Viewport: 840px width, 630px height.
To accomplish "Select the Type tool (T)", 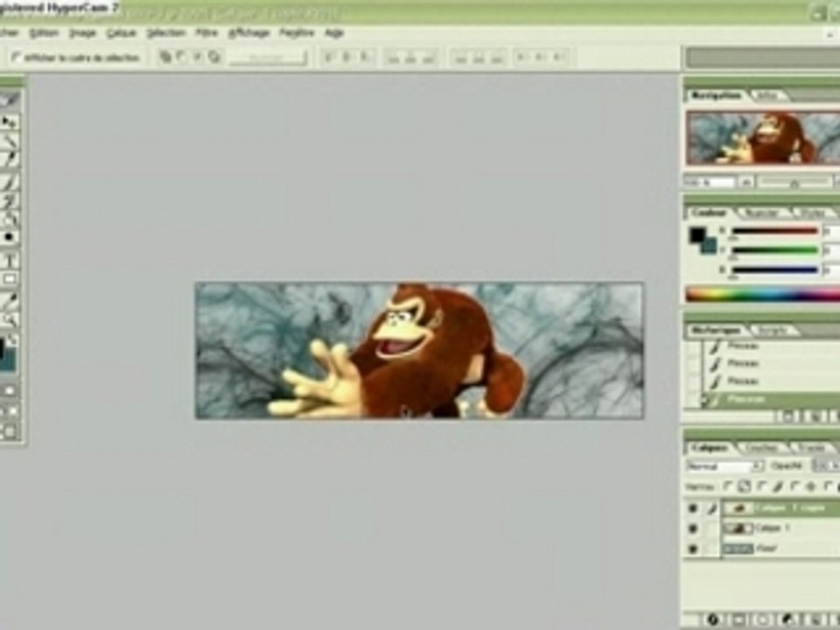I will point(9,261).
